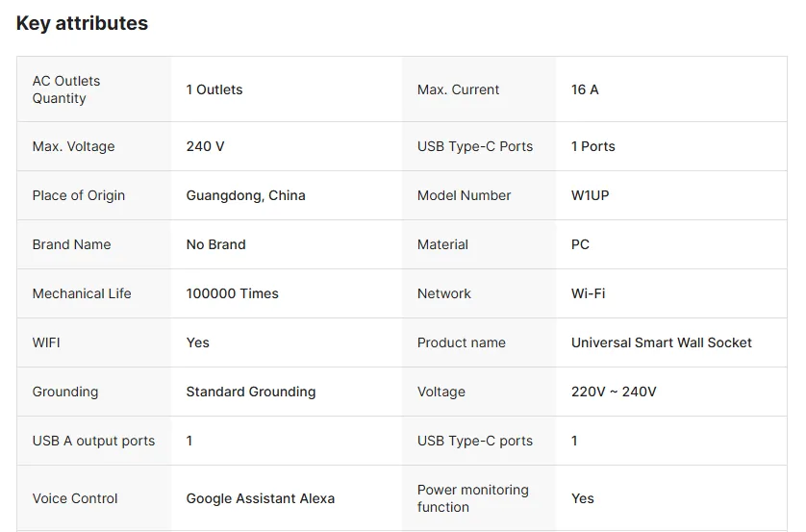Image resolution: width=806 pixels, height=532 pixels.
Task: Click the Power monitoring function label
Action: click(x=472, y=498)
